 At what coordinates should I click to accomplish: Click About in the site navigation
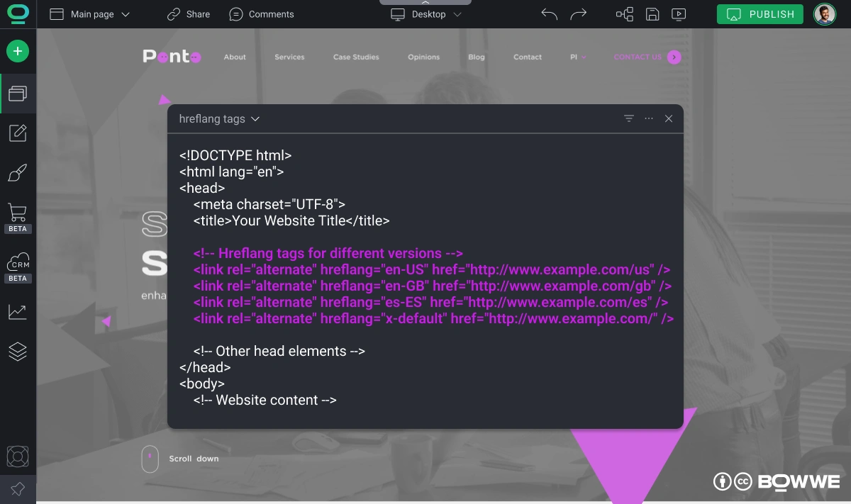point(235,57)
